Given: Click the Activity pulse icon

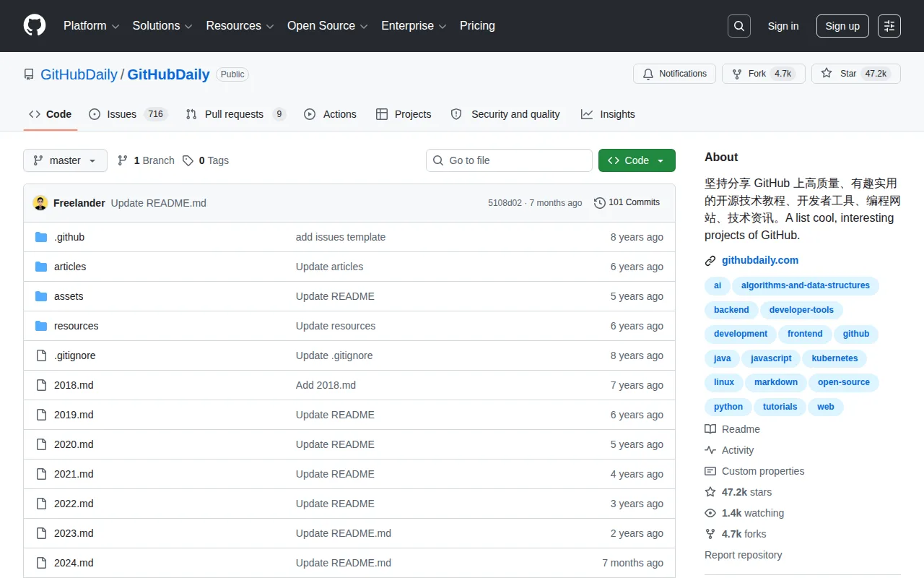Looking at the screenshot, I should click(x=710, y=450).
